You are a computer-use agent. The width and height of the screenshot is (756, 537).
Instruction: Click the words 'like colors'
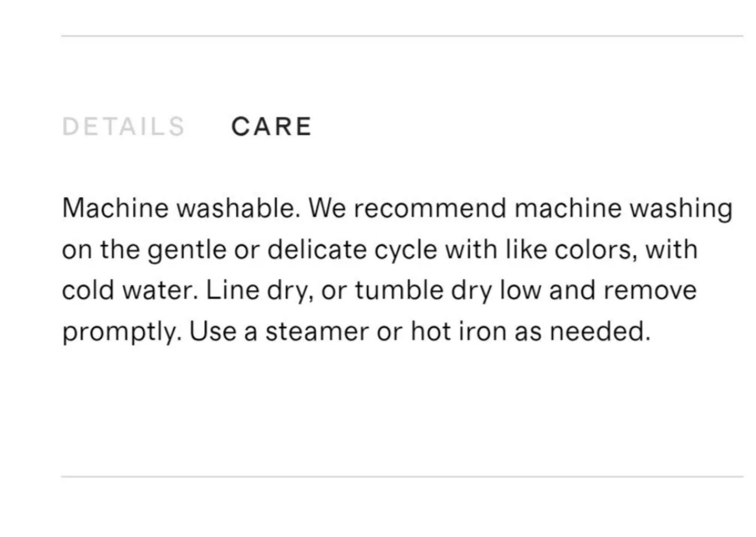click(569, 249)
